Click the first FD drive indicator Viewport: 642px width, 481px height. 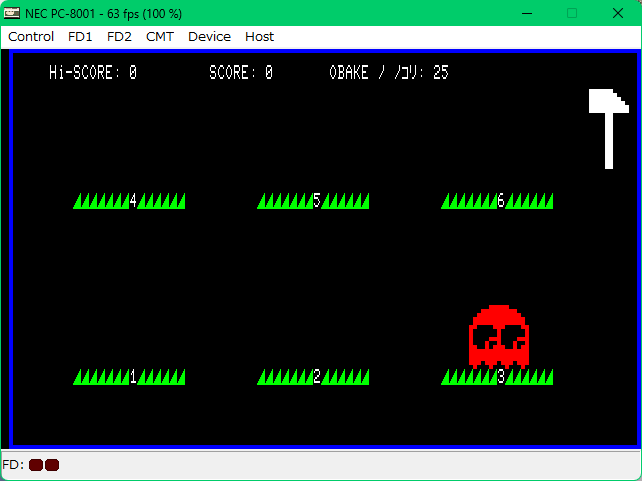pyautogui.click(x=36, y=465)
